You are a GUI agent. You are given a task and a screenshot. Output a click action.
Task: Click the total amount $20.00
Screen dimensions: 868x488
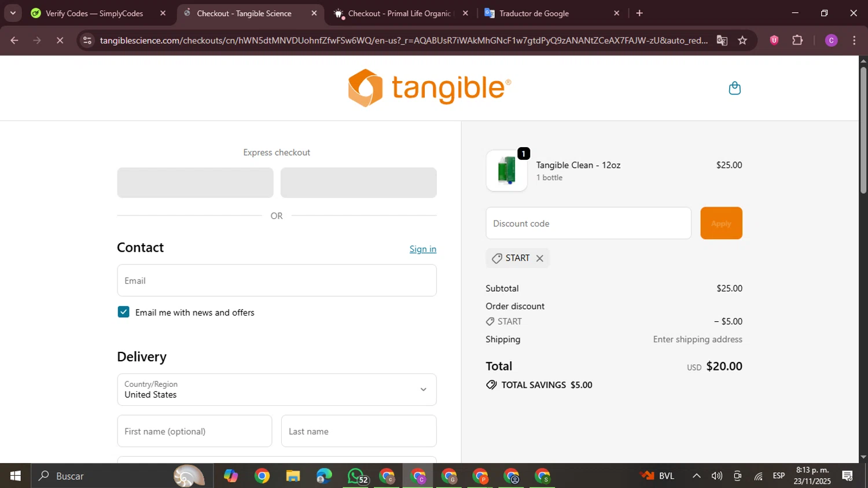(x=724, y=366)
